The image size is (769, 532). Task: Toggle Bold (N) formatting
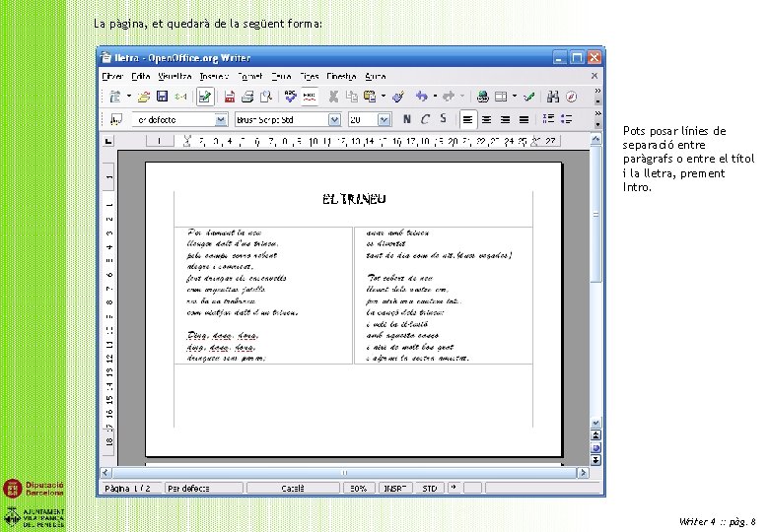406,119
